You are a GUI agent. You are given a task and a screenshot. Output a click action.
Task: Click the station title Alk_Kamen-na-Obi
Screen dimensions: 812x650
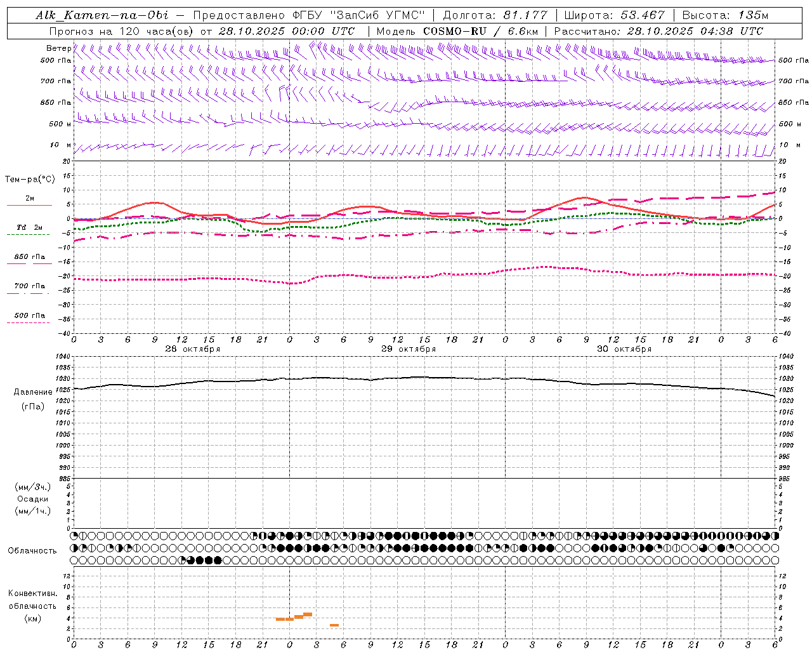[x=102, y=15]
